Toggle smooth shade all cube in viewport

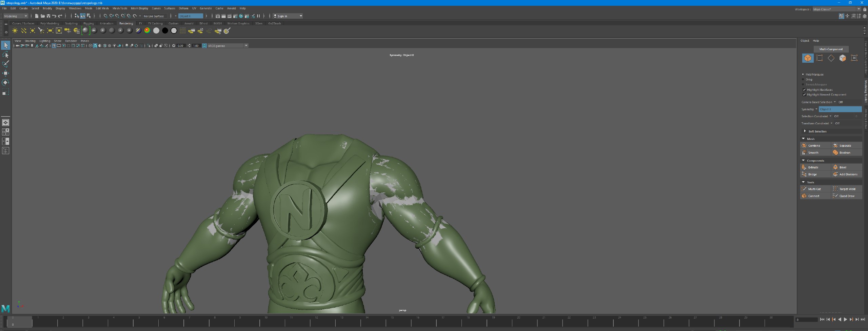[x=95, y=45]
